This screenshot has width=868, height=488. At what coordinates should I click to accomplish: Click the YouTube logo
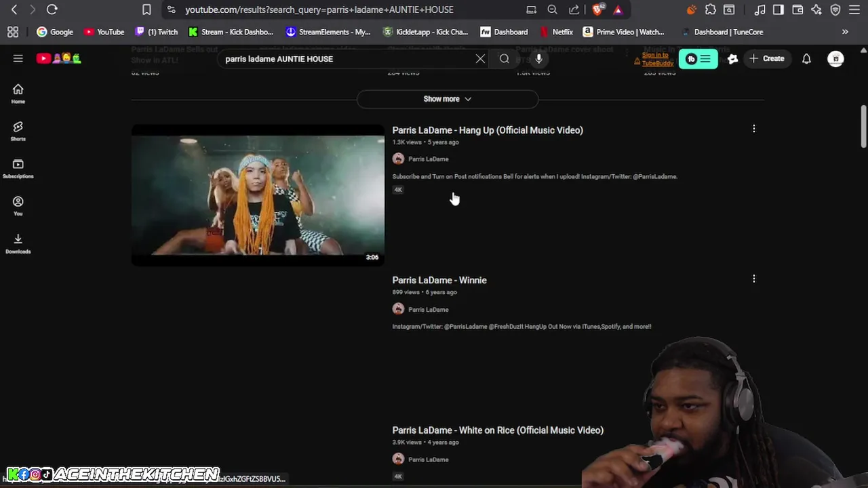pos(58,58)
